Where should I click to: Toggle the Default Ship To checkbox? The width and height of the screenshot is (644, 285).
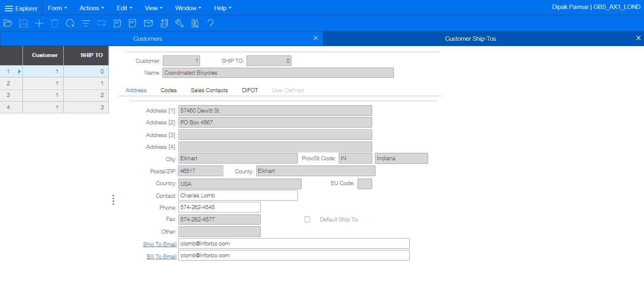(307, 219)
